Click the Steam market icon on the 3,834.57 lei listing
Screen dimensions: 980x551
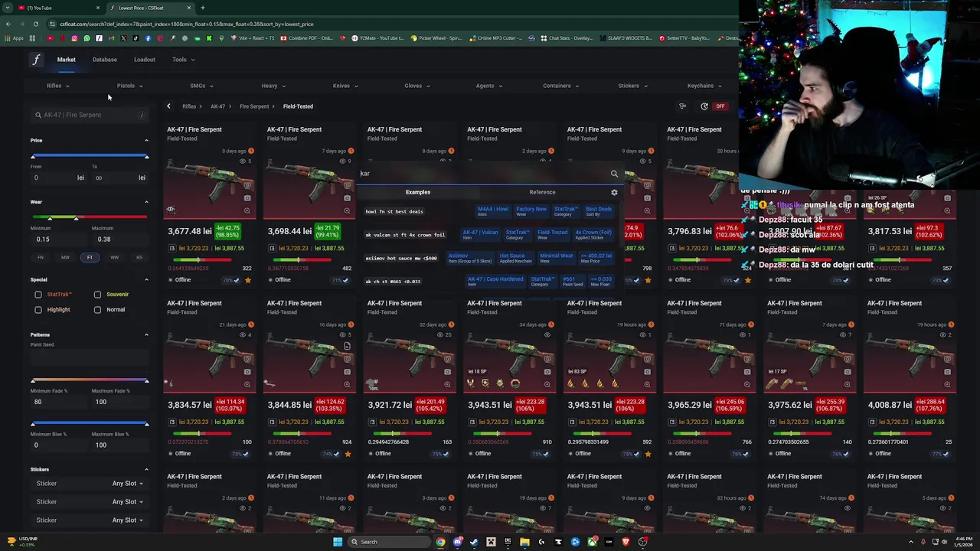[x=172, y=422]
